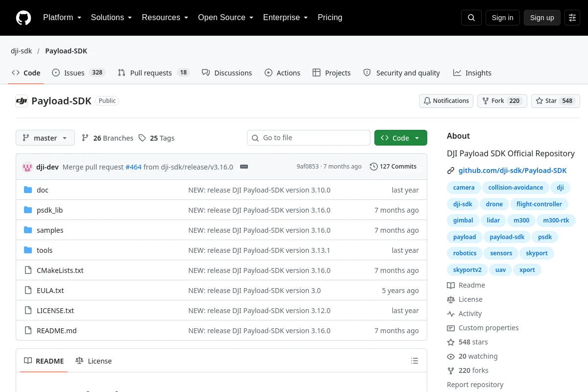588x392 pixels.
Task: Click the CMakeLists.txt file icon
Action: click(28, 270)
